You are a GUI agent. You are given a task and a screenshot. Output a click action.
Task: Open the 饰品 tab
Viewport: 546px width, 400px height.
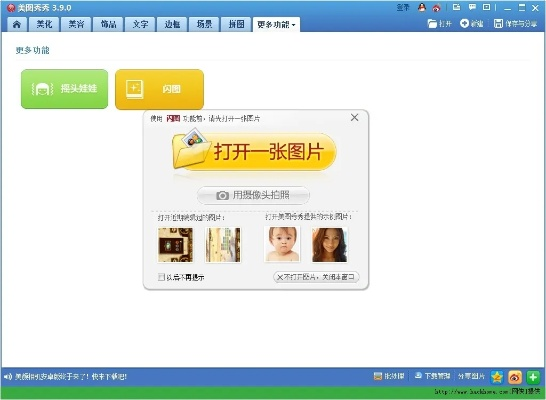108,24
